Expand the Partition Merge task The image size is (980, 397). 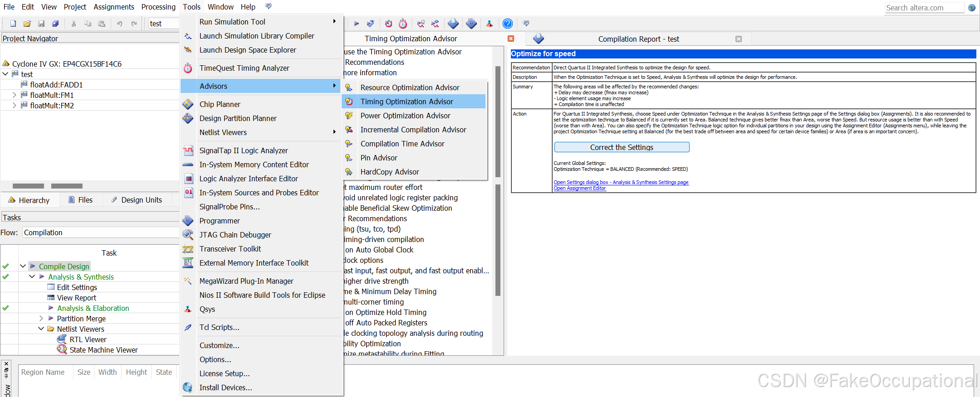point(41,318)
